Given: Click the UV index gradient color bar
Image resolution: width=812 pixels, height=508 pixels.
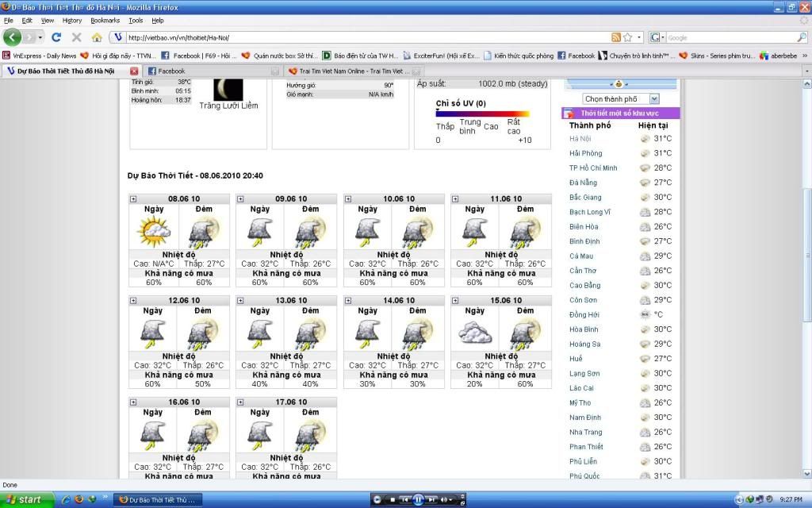Looking at the screenshot, I should pyautogui.click(x=483, y=114).
